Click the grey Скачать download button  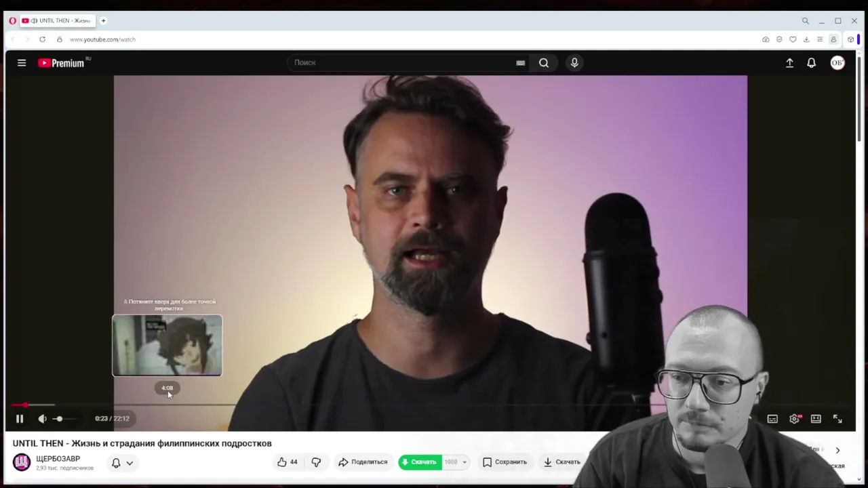[x=562, y=462]
